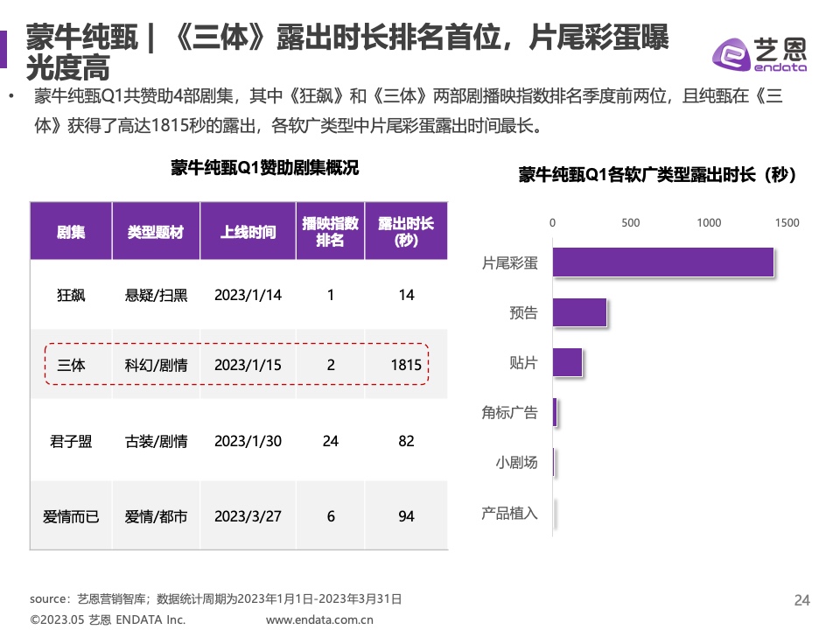Click the exposure value 1815
This screenshot has width=840, height=630.
(406, 366)
